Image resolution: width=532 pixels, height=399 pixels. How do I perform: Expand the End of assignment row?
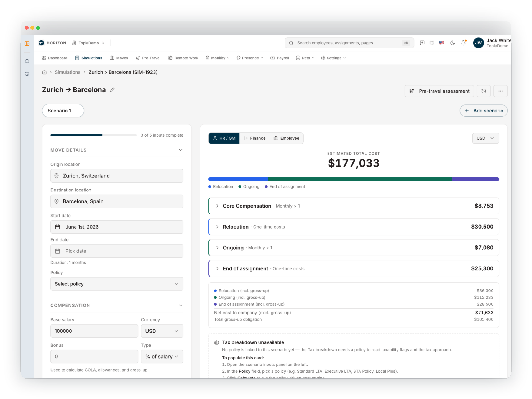(354, 268)
